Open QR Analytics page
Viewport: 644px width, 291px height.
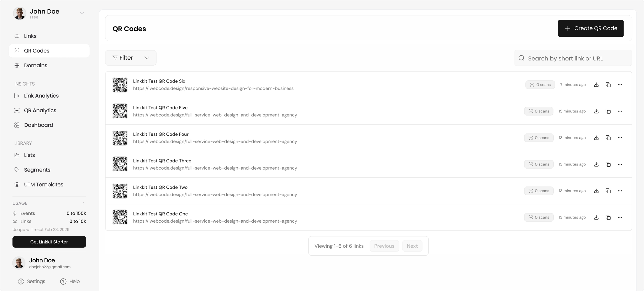[x=40, y=110]
